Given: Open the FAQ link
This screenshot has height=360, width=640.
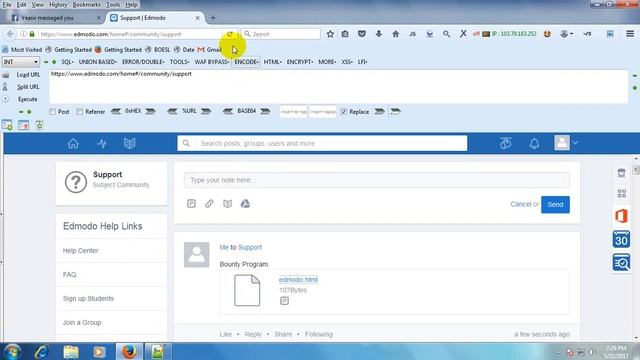Looking at the screenshot, I should pos(69,275).
